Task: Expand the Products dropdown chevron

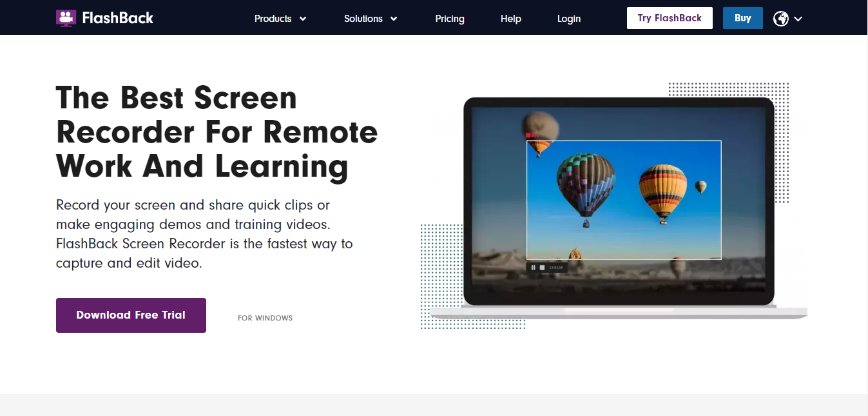Action: pyautogui.click(x=303, y=19)
